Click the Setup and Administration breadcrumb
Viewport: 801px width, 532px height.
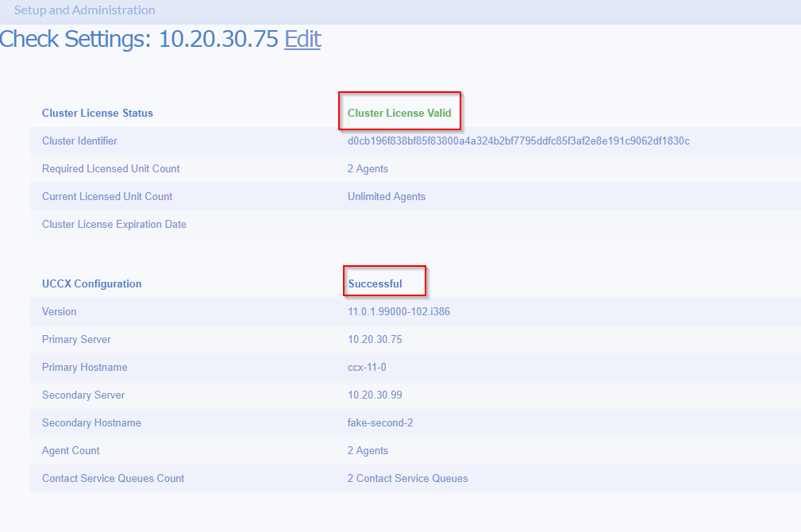tap(84, 10)
